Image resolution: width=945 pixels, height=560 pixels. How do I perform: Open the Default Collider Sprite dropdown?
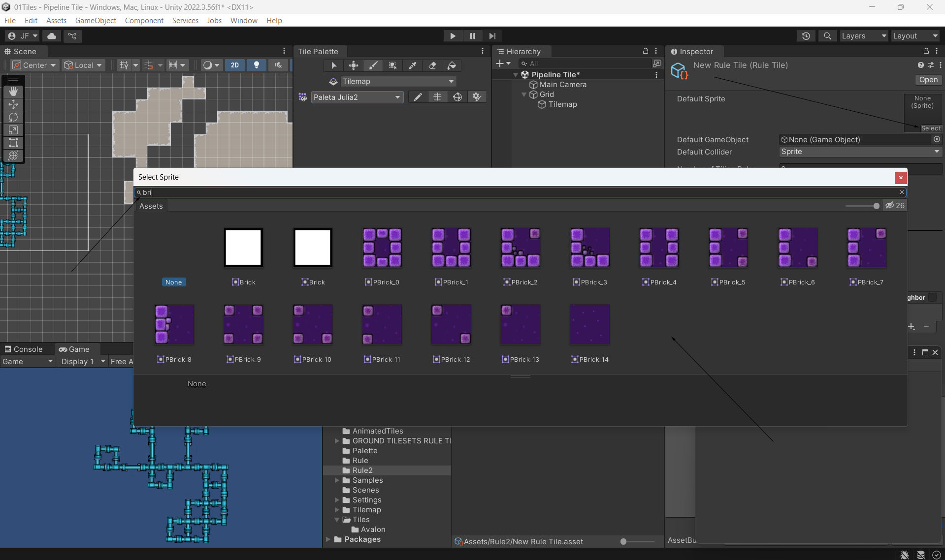coord(860,152)
